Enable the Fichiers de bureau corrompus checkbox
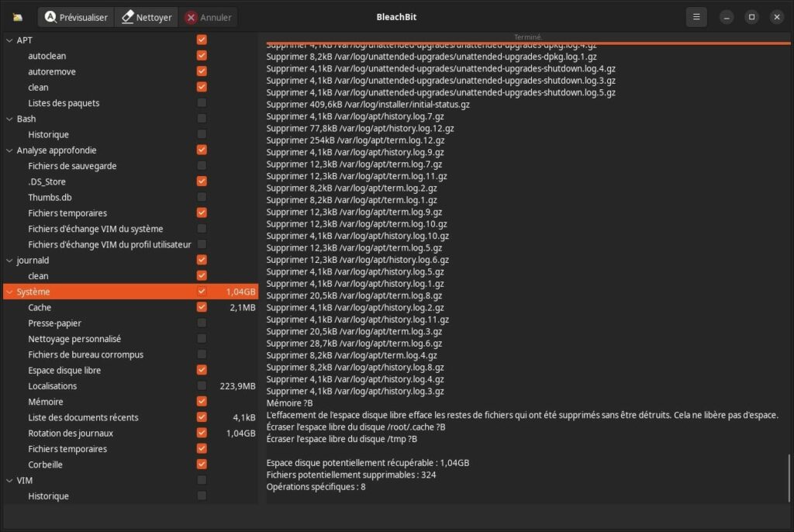Screen dimensions: 794x532 click(x=202, y=354)
